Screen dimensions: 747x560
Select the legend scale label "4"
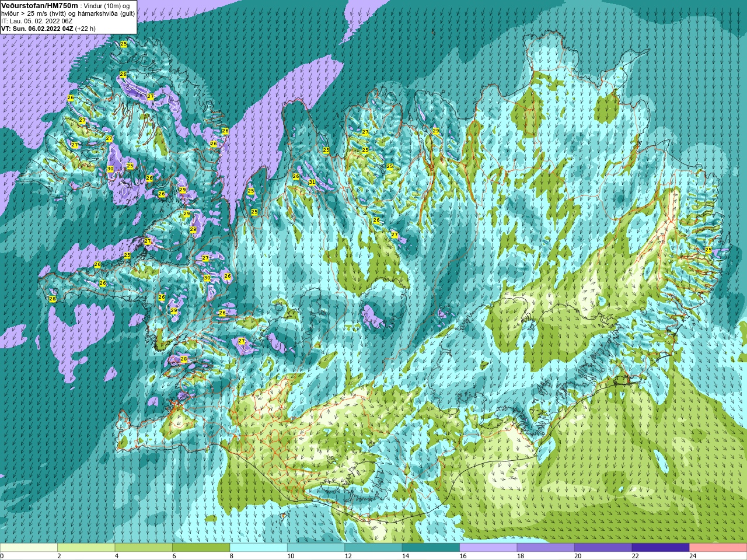[117, 556]
